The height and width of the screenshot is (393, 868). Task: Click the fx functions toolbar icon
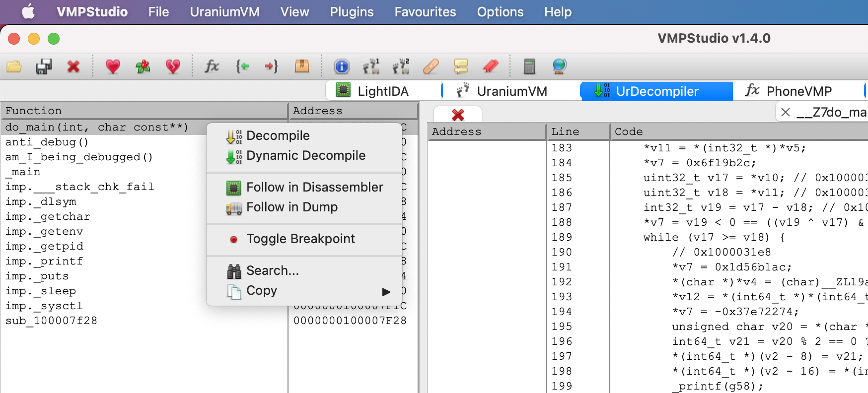click(212, 66)
